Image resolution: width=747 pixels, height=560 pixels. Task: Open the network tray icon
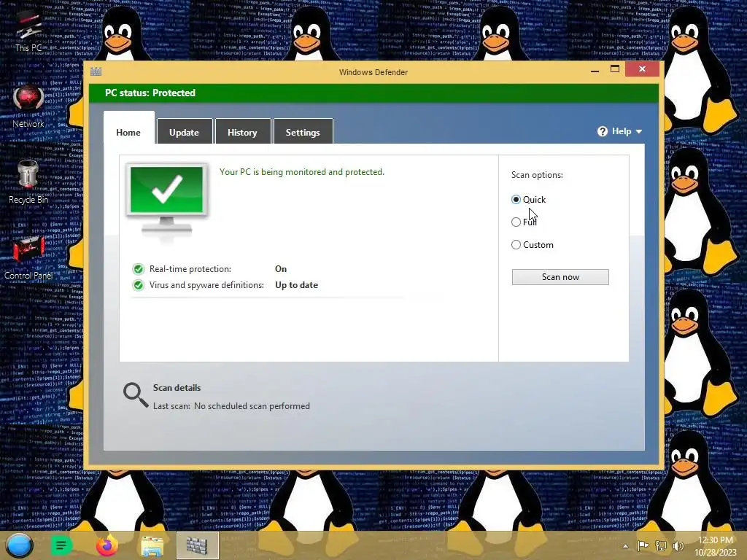pyautogui.click(x=661, y=546)
